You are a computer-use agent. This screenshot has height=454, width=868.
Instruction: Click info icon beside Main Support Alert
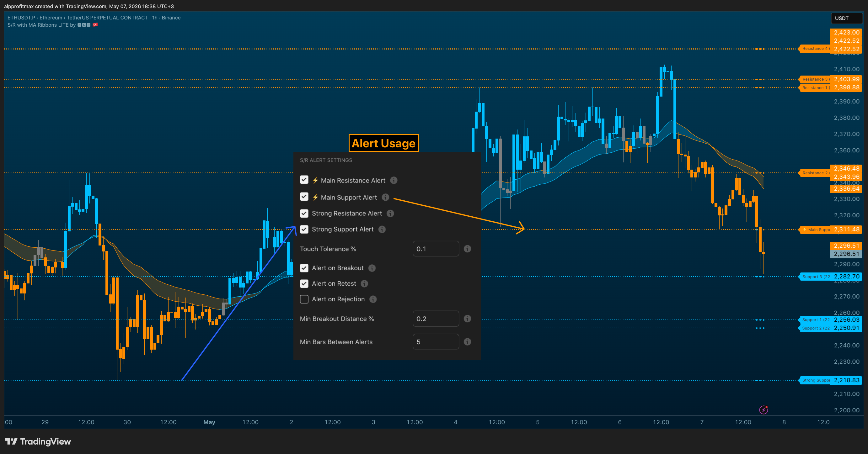(385, 197)
